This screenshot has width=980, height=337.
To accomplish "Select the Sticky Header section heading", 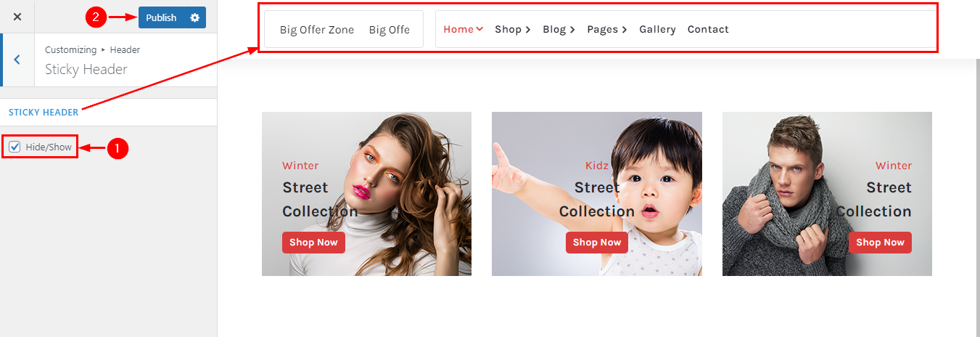I will click(44, 112).
